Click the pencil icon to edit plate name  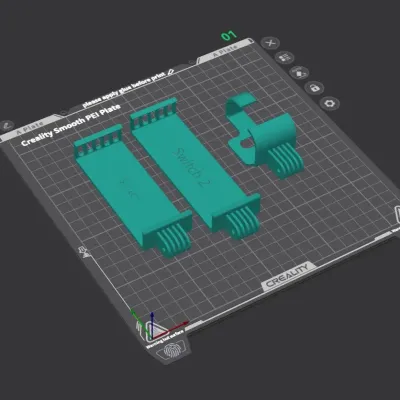tap(171, 71)
